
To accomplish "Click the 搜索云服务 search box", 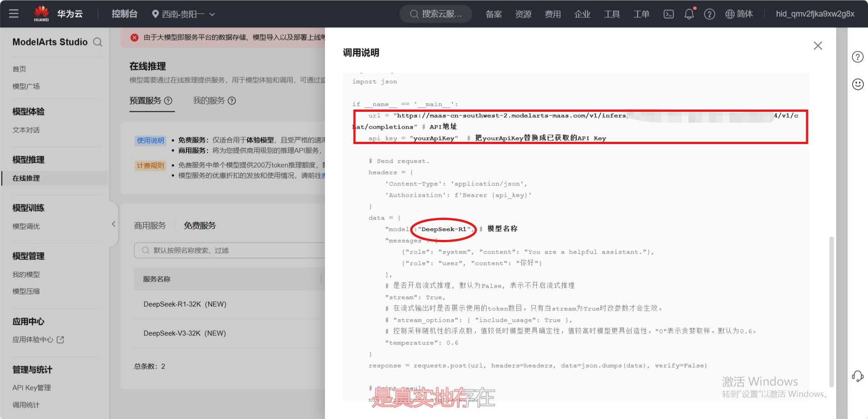I will pyautogui.click(x=436, y=14).
